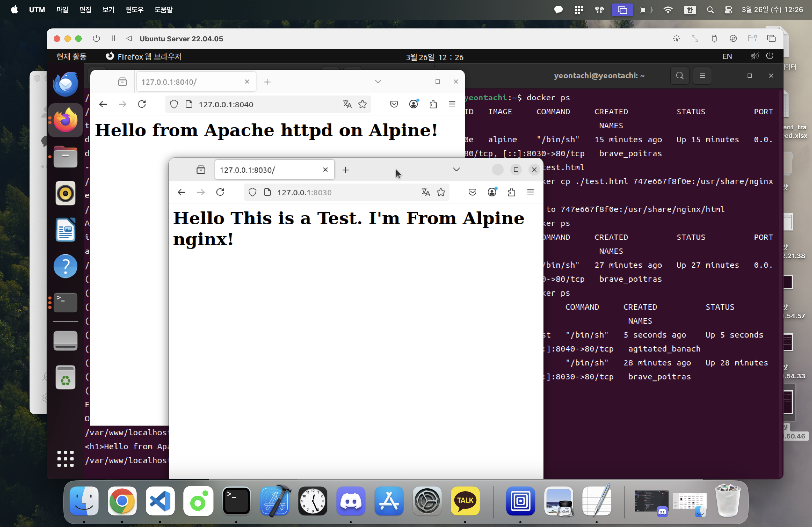Click Wi-Fi icon in macOS menu bar

pos(668,10)
